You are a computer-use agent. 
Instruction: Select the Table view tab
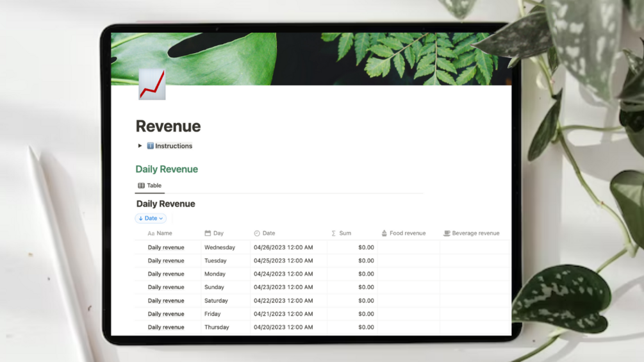(x=149, y=186)
